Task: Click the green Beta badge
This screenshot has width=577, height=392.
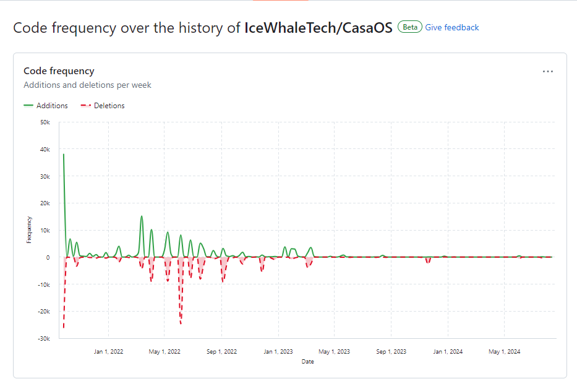Action: 409,27
